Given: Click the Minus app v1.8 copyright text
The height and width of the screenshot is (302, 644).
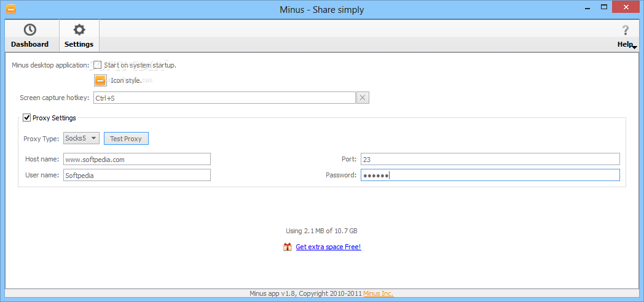Looking at the screenshot, I should click(x=305, y=293).
